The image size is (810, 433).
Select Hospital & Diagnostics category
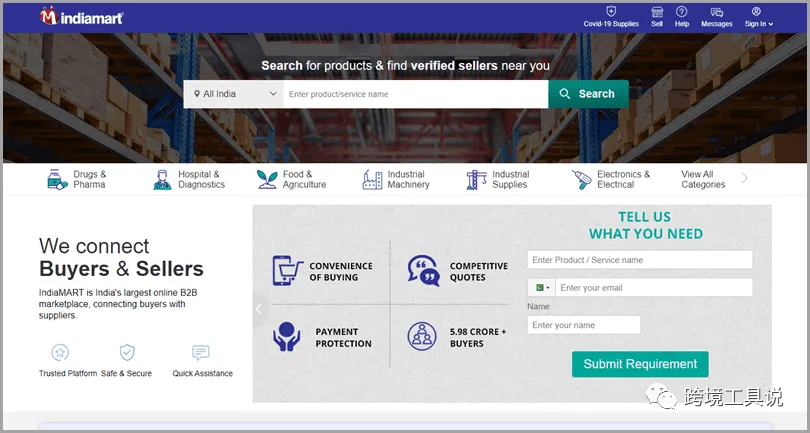tap(189, 179)
